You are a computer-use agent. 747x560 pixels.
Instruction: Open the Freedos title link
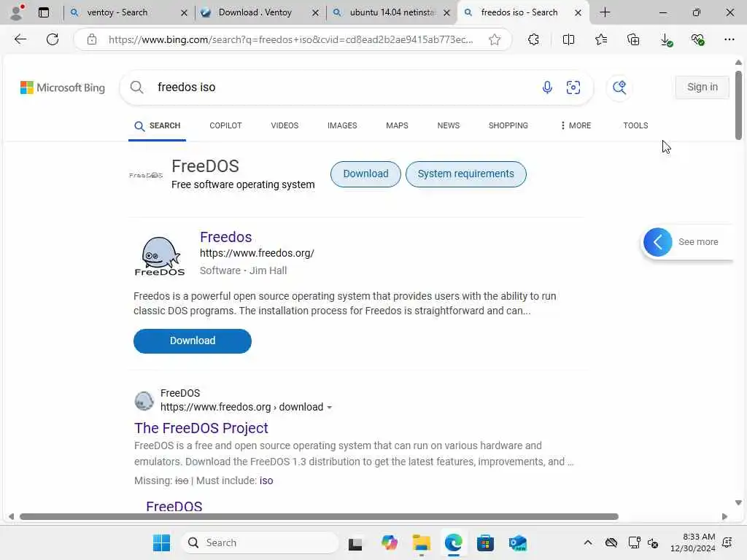tap(226, 237)
